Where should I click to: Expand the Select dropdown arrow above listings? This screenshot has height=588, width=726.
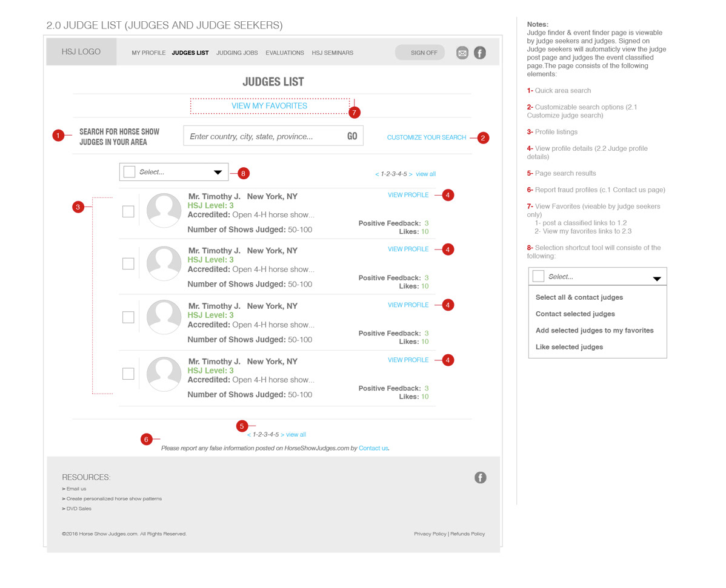[x=218, y=173]
